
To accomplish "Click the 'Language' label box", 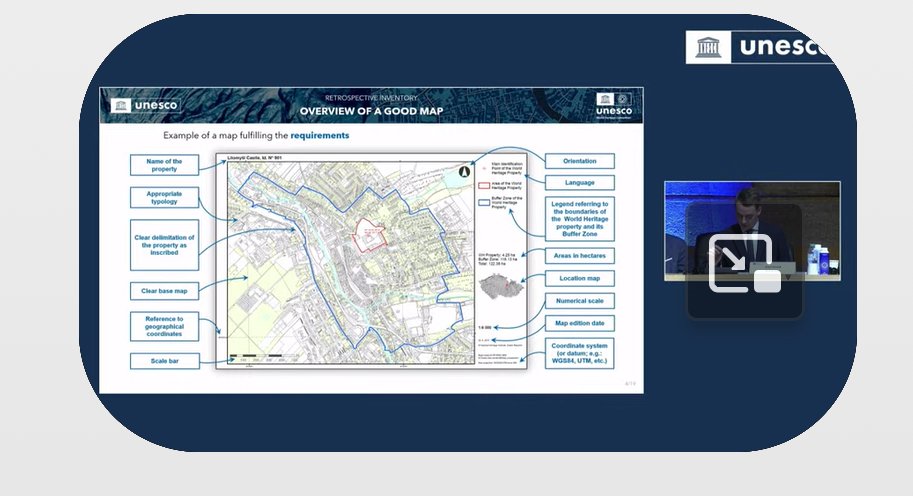I will pos(579,183).
